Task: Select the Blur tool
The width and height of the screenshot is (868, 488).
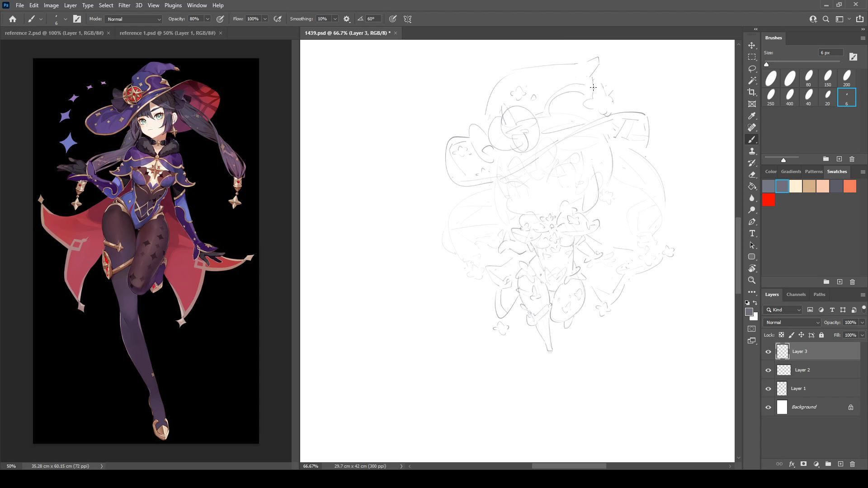Action: coord(752,198)
